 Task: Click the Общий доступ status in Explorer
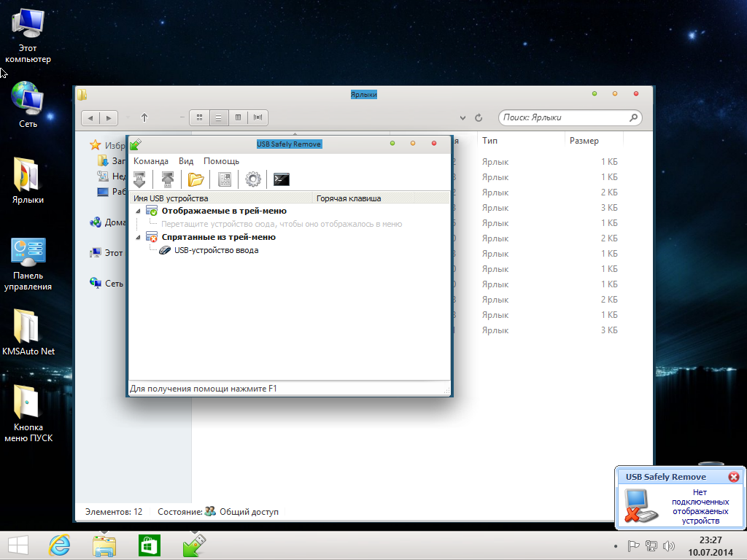[249, 512]
